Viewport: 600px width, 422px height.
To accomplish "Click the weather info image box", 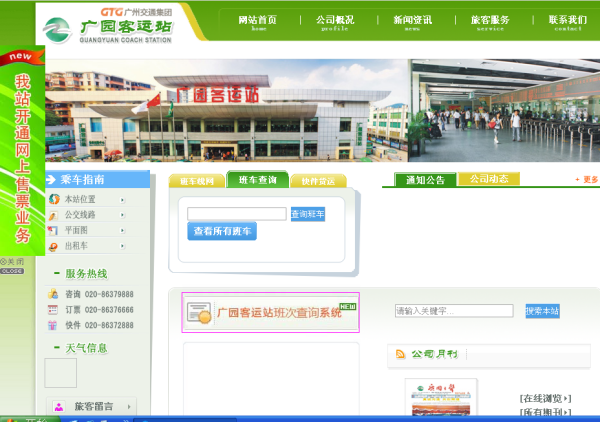I will tap(60, 373).
